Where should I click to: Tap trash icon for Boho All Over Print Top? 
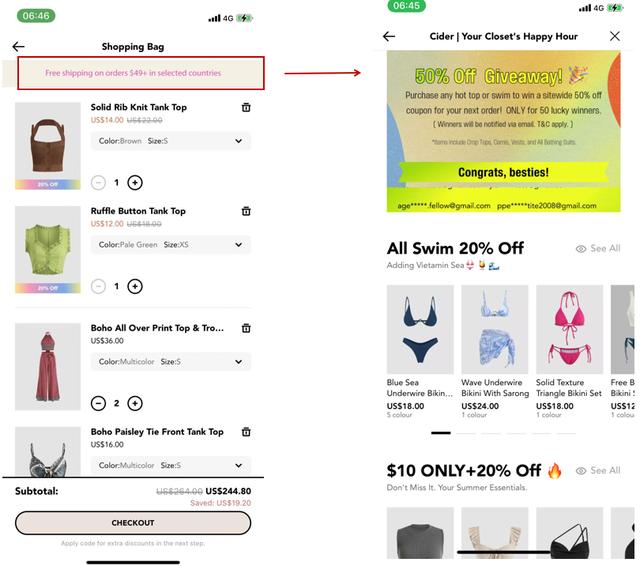pos(246,328)
